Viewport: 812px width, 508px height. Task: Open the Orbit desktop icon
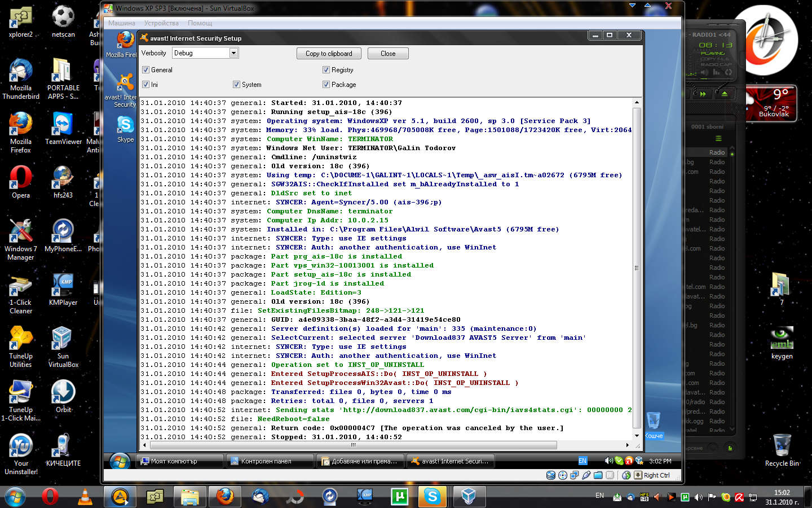pos(63,397)
